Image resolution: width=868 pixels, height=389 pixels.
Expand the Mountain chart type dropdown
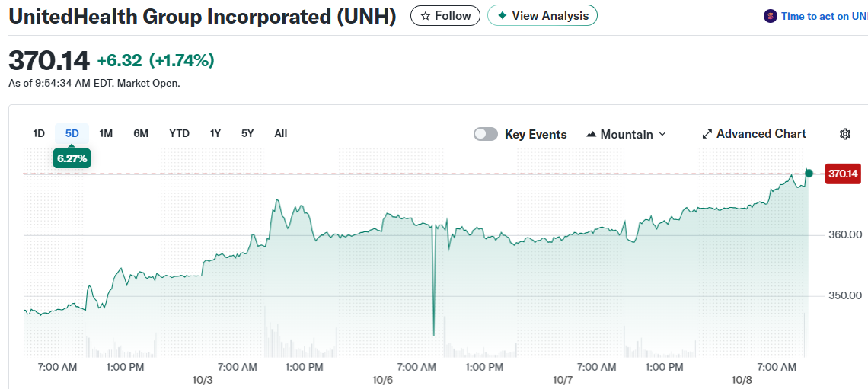662,134
